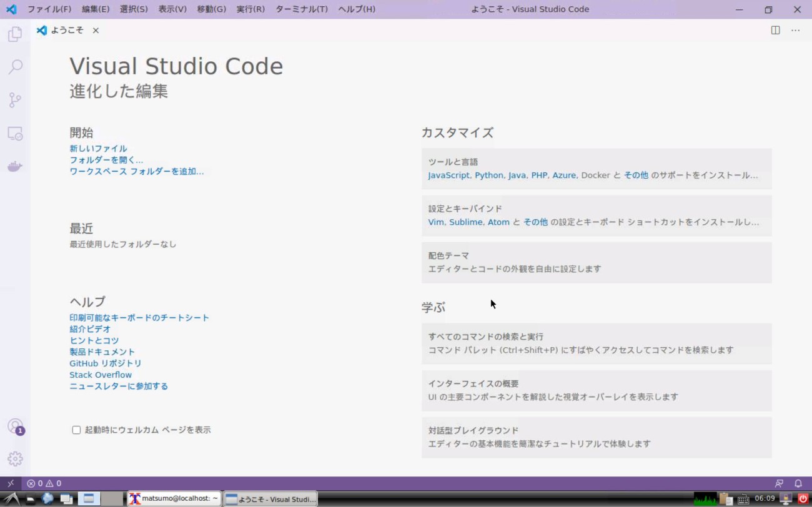The width and height of the screenshot is (812, 507).
Task: Open the 配色テーマ card
Action: 597,262
